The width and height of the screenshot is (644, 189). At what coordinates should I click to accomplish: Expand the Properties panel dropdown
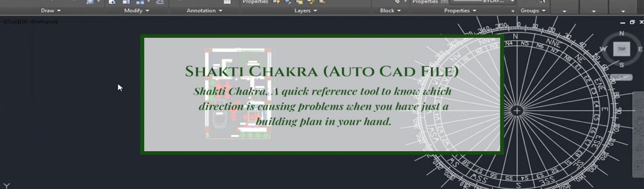460,10
